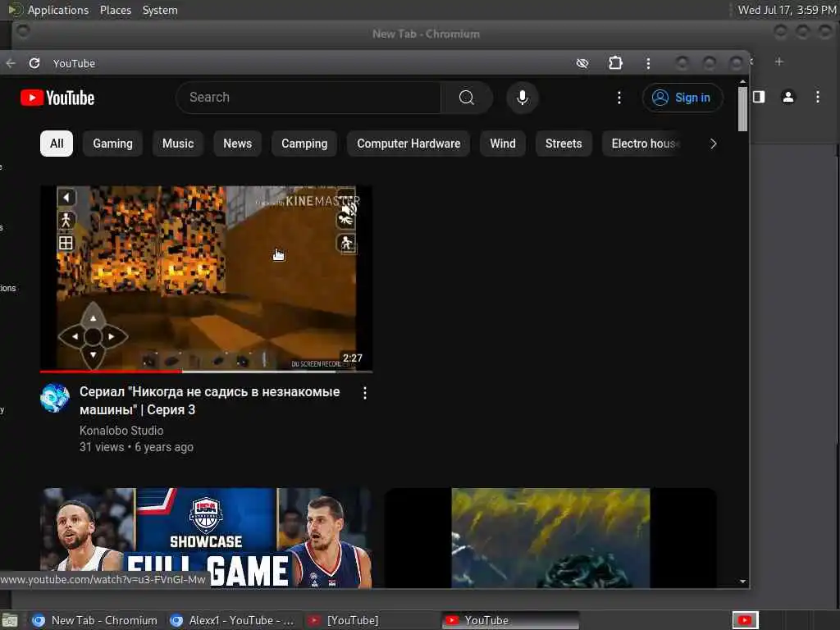This screenshot has width=840, height=630.
Task: Open the YouTube window's browser three-dot menu
Action: 648,63
